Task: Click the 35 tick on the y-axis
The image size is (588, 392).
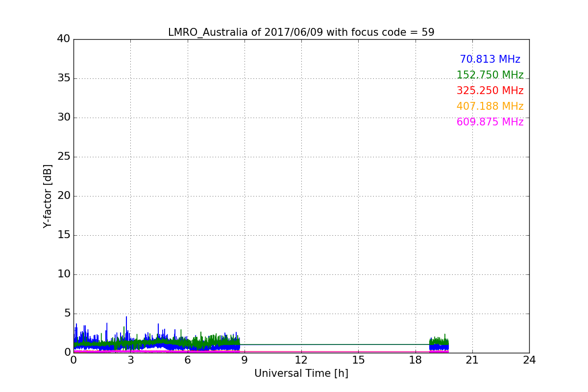Action: 63,78
